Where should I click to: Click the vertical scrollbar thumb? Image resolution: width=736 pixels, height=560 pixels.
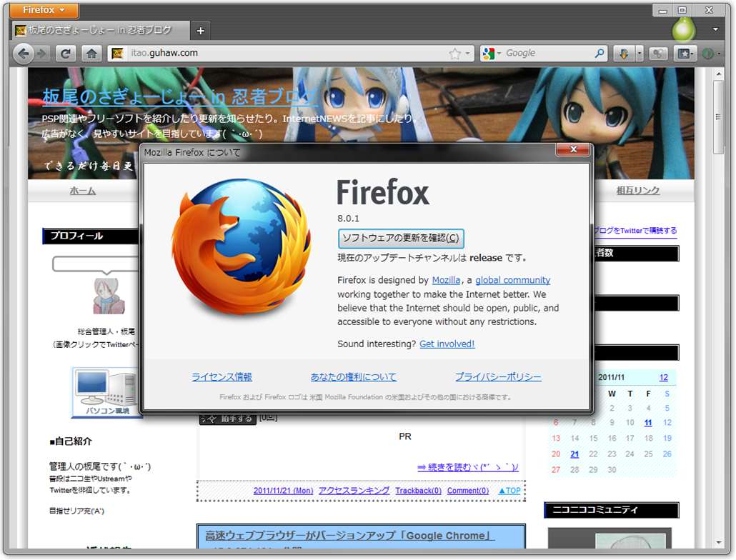tap(719, 117)
